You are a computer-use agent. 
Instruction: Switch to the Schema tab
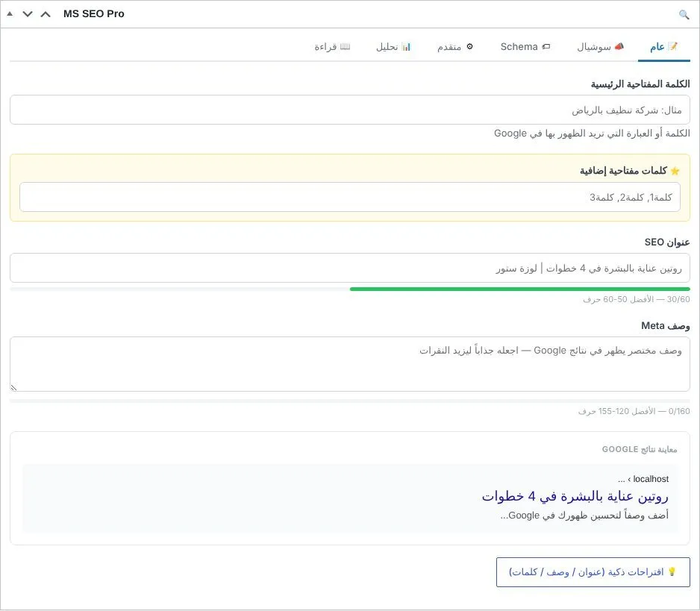click(x=525, y=47)
